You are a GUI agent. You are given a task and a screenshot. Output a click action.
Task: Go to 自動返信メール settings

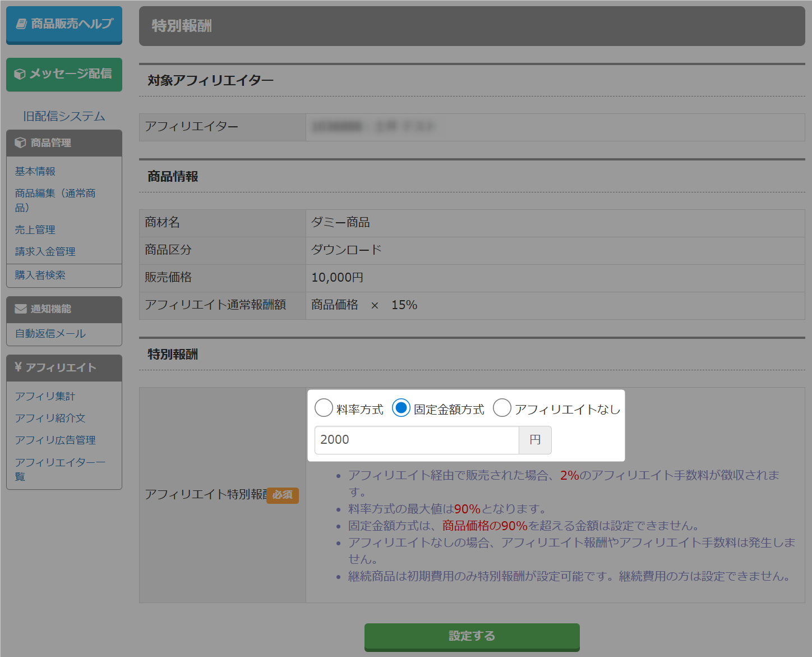point(50,333)
